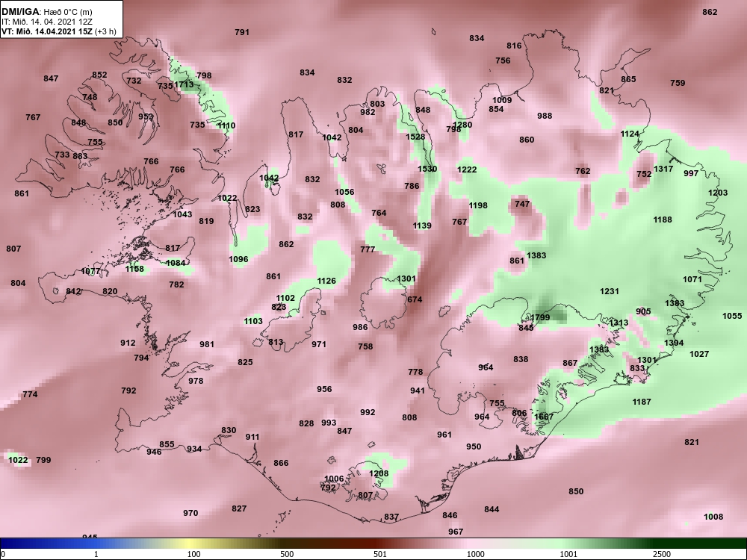Click the 674 freezing level value

(x=415, y=299)
